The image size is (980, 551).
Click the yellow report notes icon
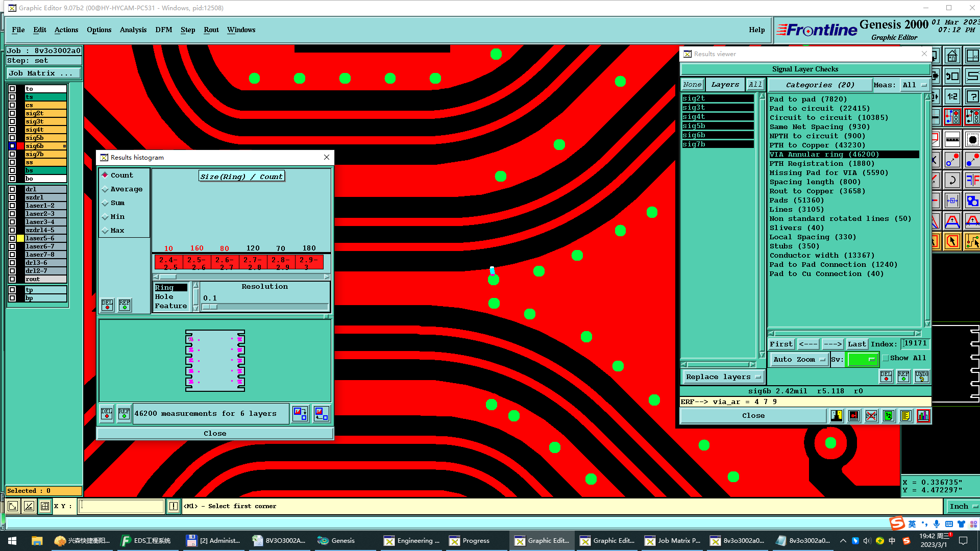click(905, 416)
